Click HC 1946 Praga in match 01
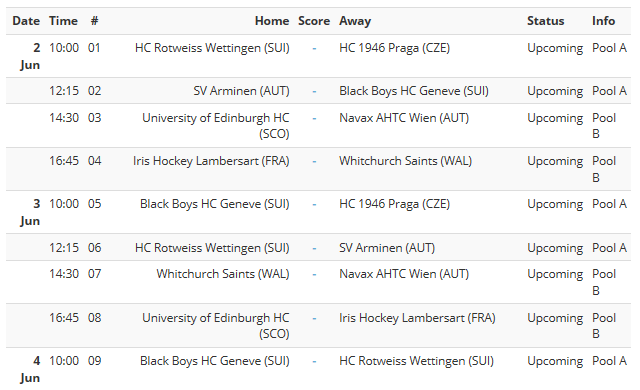This screenshot has height=390, width=640. point(394,48)
